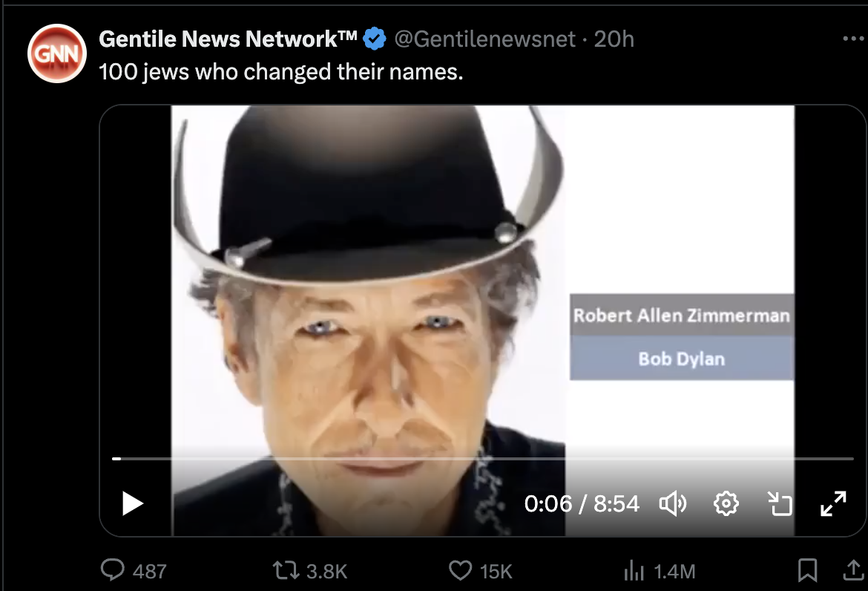Open the GNN profile avatar

56,53
